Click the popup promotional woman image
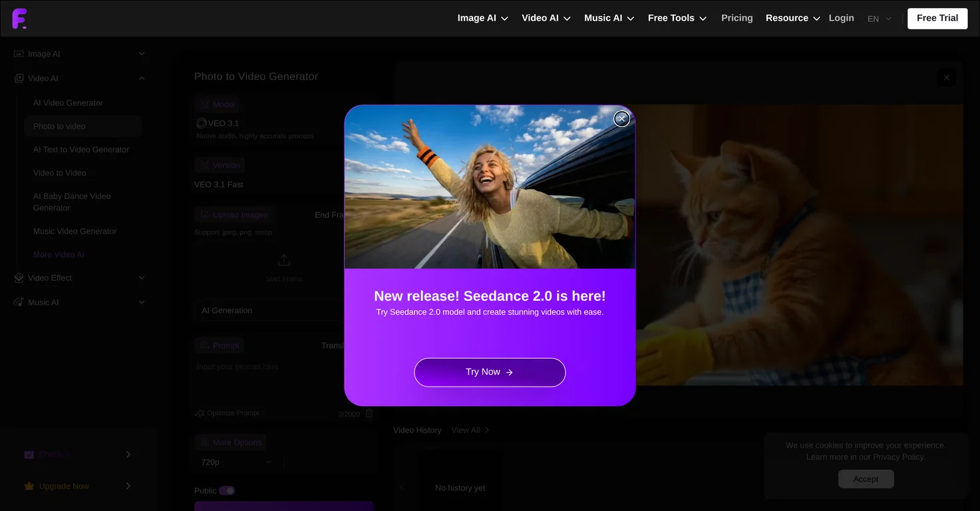The image size is (980, 511). click(490, 187)
